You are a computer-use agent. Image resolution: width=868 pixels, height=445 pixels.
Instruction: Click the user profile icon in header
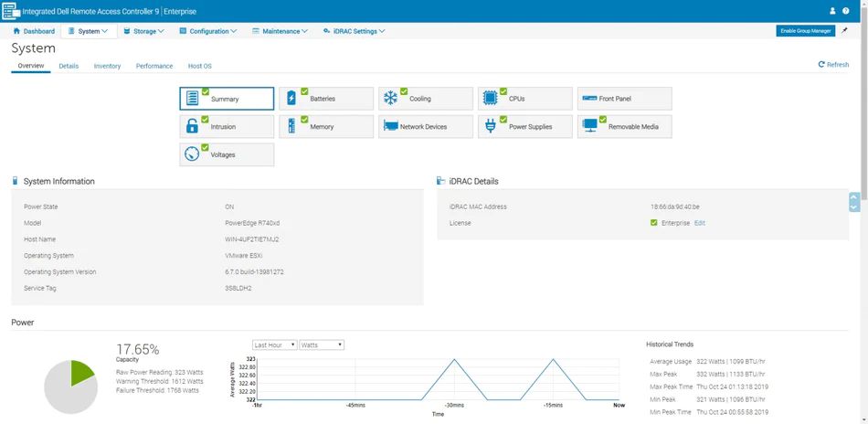(x=832, y=11)
